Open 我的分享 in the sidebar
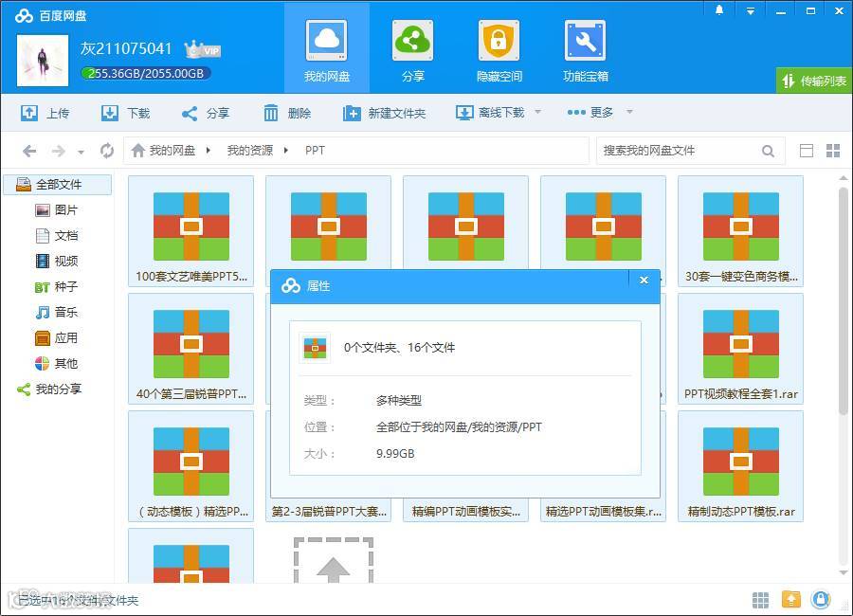853x616 pixels. tap(49, 390)
